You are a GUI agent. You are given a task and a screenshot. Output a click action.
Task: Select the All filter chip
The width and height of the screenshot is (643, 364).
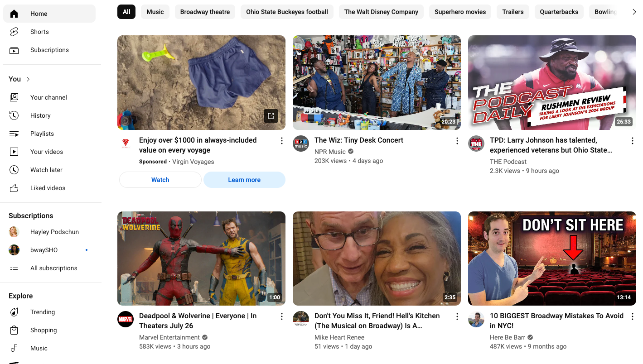pyautogui.click(x=126, y=12)
